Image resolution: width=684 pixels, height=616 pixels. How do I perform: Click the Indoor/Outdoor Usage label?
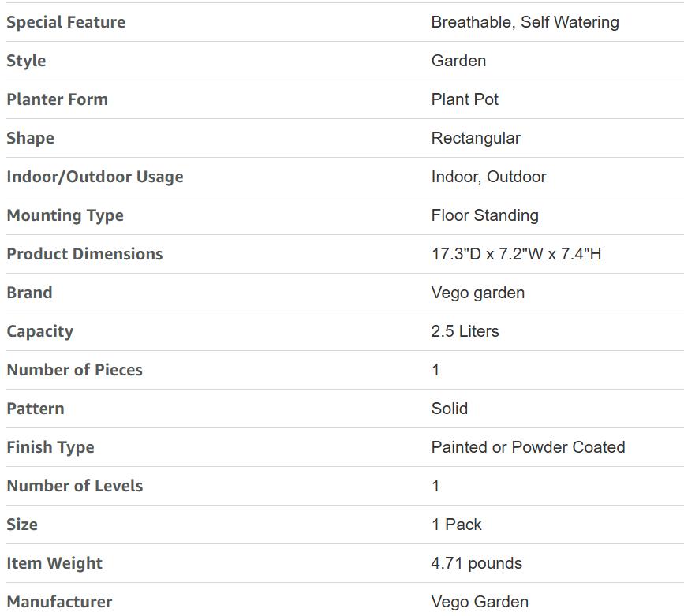[95, 177]
